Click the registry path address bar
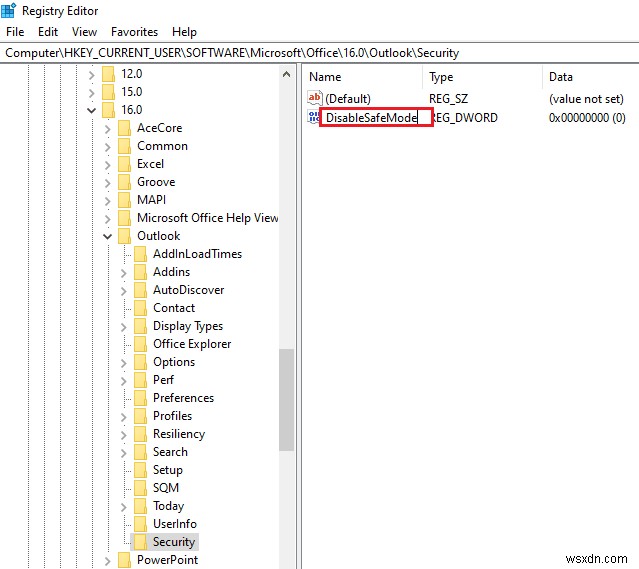This screenshot has height=569, width=639. click(320, 53)
